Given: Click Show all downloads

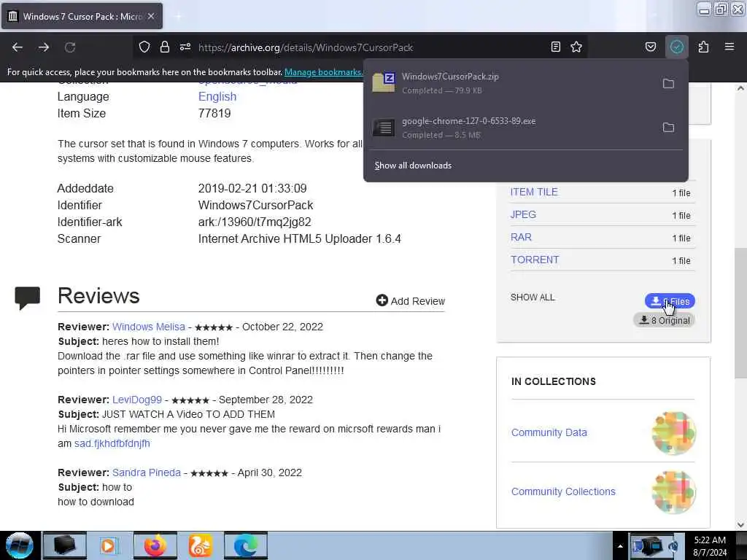Looking at the screenshot, I should (413, 166).
